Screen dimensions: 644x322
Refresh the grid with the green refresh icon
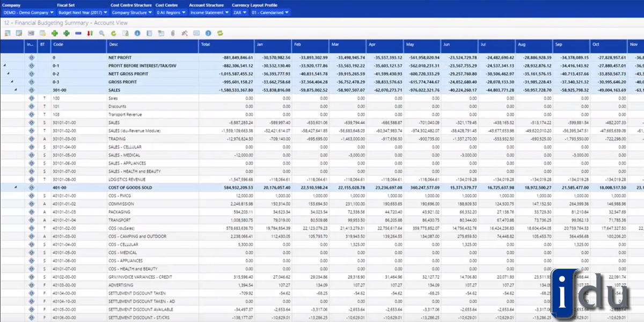219,33
